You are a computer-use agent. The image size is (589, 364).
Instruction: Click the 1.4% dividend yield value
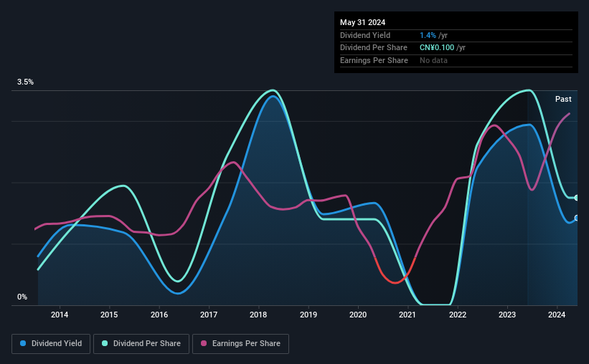coord(428,35)
